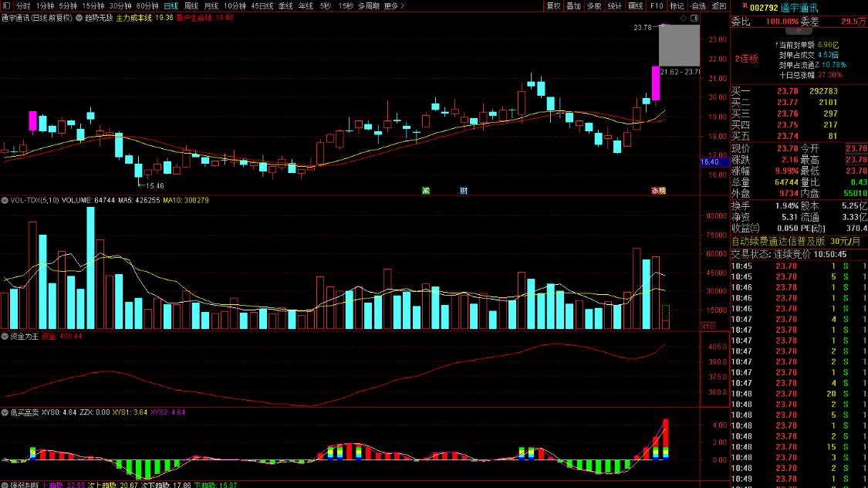The image size is (868, 488).
Task: Toggle the sidebar panel icon before 分时
Action: tap(7, 5)
